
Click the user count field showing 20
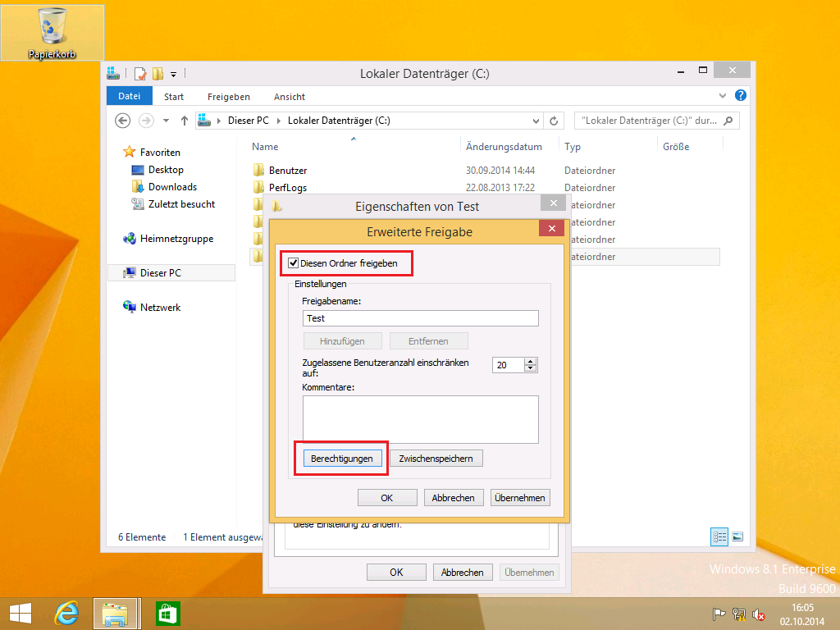coord(508,365)
